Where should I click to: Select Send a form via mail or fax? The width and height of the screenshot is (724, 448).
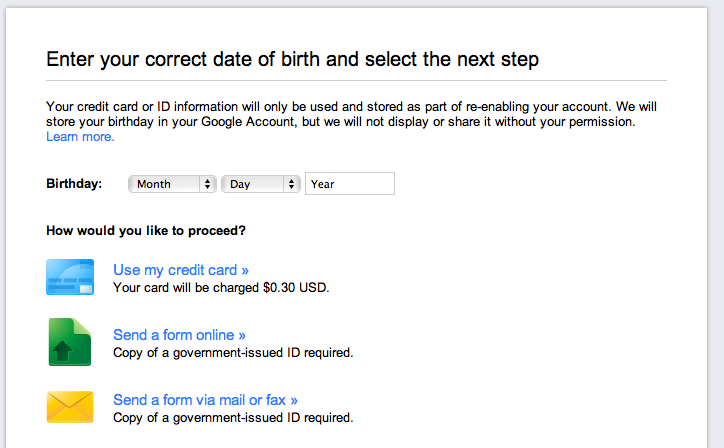[x=205, y=400]
